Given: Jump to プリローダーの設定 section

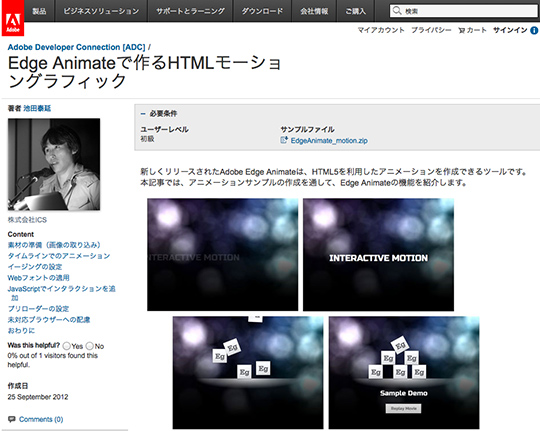Looking at the screenshot, I should point(38,309).
